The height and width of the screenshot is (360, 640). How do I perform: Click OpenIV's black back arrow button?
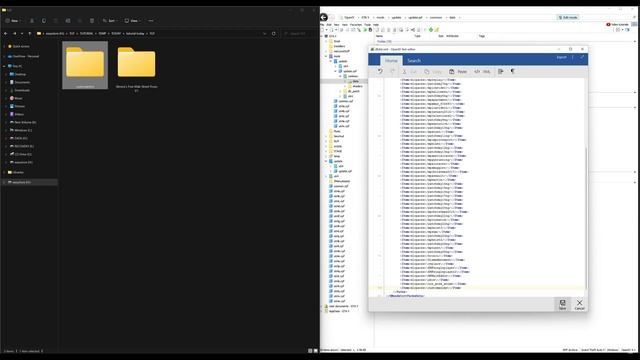(x=324, y=17)
